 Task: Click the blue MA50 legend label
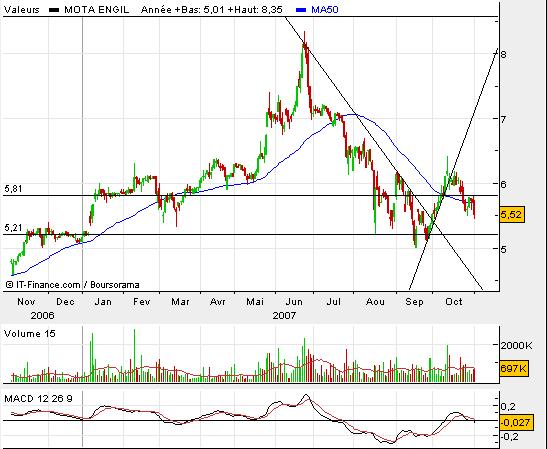324,9
